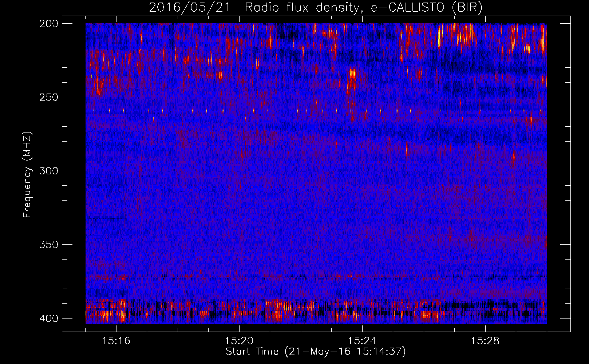Click the '400' frequency tick label
The width and height of the screenshot is (589, 364).
pos(48,318)
